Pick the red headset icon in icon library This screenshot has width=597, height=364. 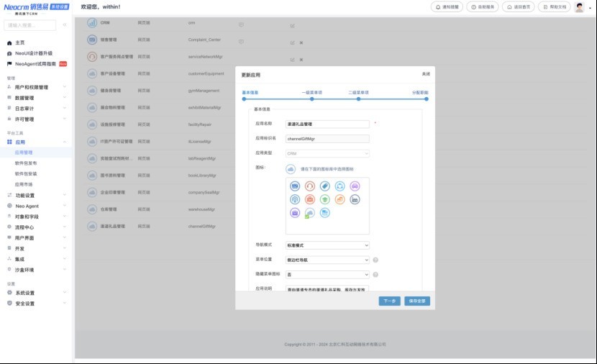(310, 186)
